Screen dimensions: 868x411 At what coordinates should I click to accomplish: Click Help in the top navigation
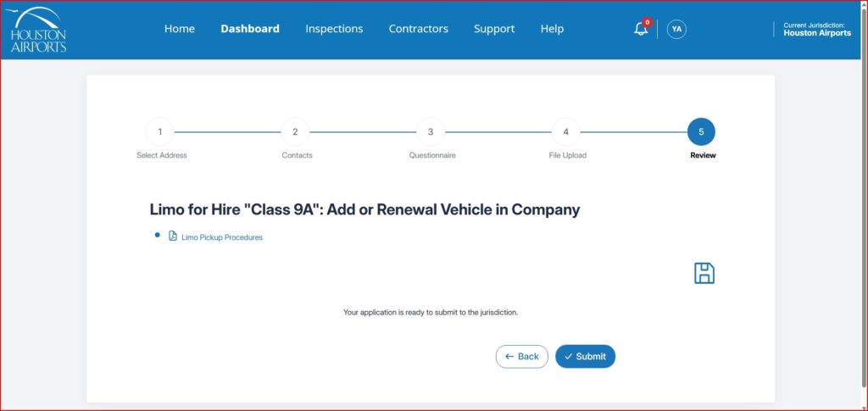pyautogui.click(x=552, y=29)
